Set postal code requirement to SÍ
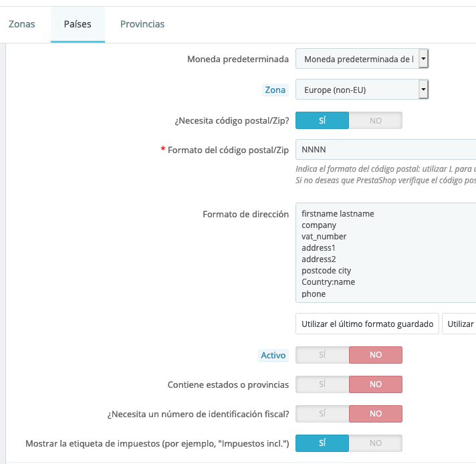 [322, 120]
